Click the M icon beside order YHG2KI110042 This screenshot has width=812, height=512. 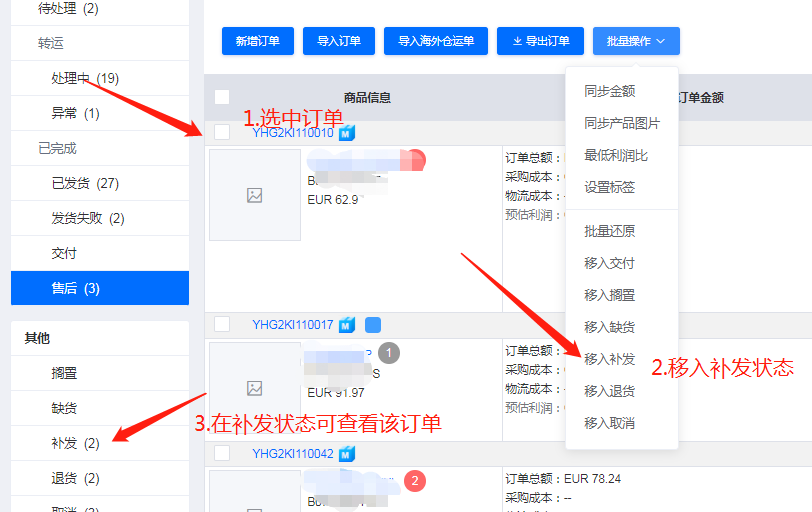click(x=347, y=454)
